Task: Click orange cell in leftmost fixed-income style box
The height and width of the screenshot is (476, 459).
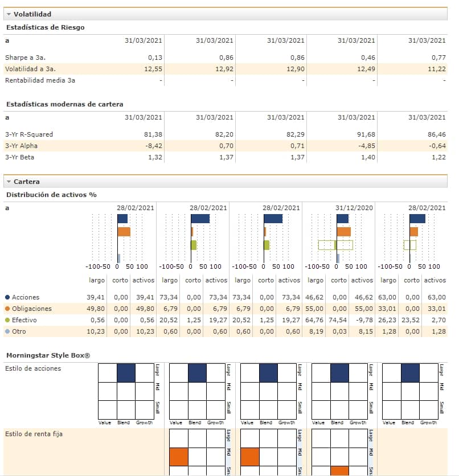Action: 179,457
